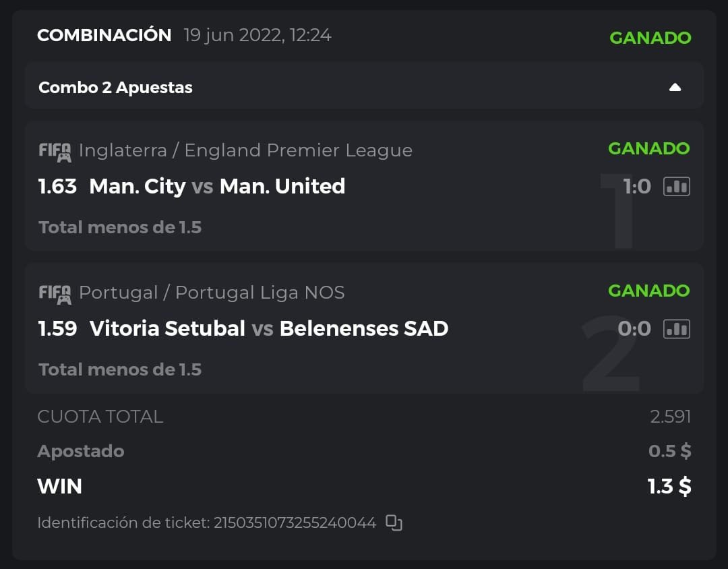Open statistics for Vitoria Setubal match
Viewport: 728px width, 569px height.
tap(677, 329)
